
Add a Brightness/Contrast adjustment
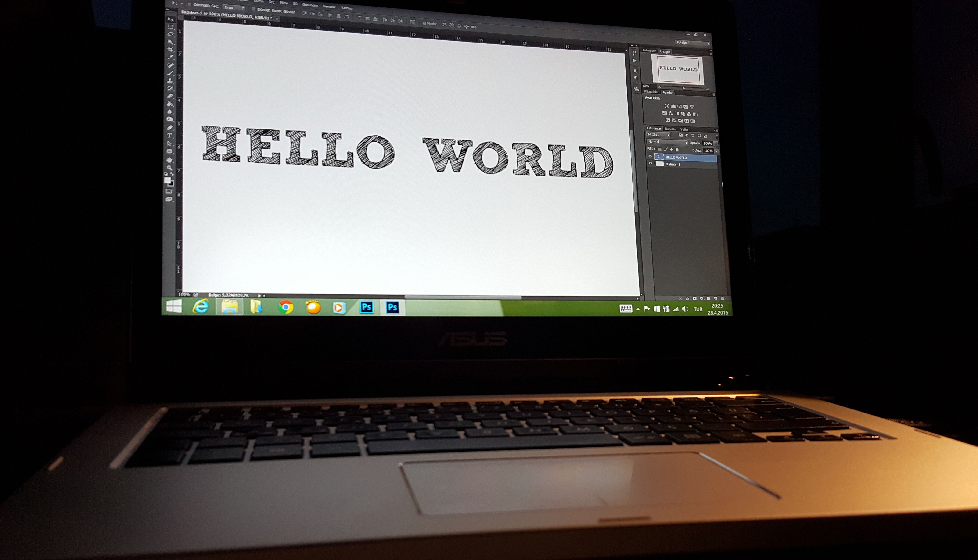point(667,106)
